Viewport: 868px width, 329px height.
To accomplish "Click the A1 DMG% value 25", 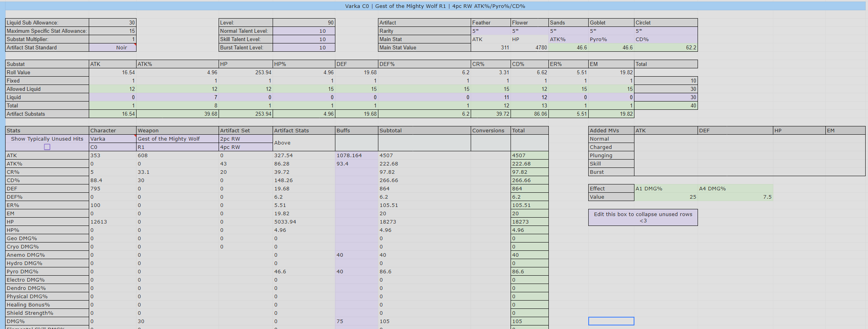I will [x=666, y=197].
